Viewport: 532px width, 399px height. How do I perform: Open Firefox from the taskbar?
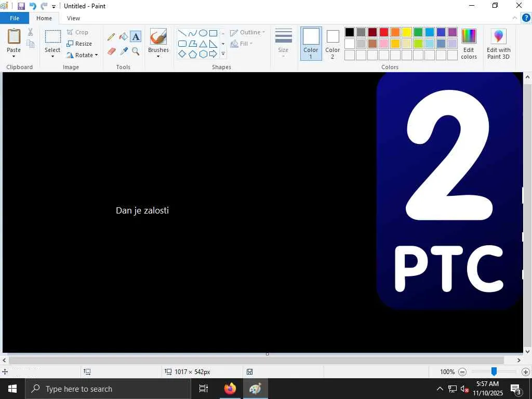pos(230,389)
